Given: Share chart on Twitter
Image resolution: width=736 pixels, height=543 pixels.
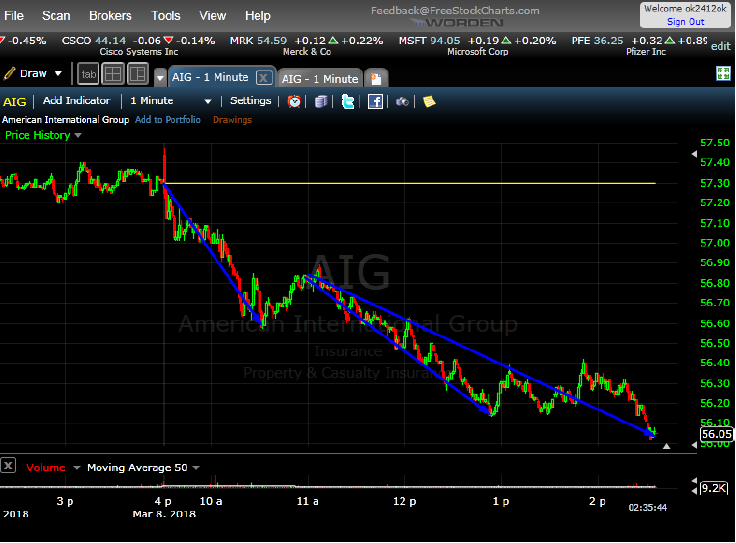Looking at the screenshot, I should (348, 101).
